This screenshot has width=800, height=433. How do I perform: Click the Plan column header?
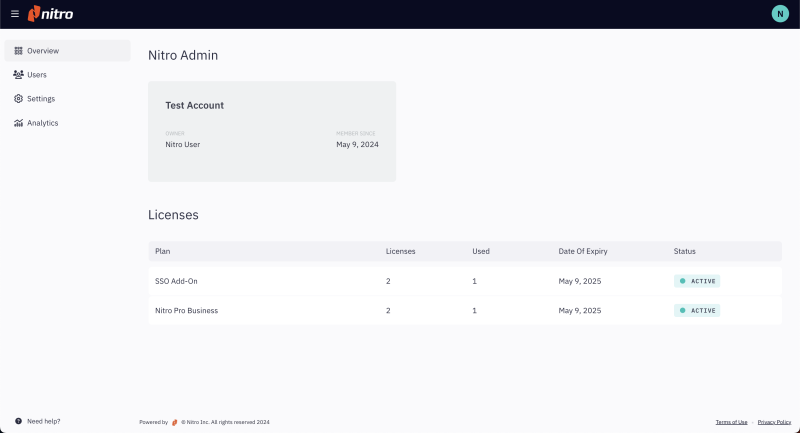coord(163,251)
